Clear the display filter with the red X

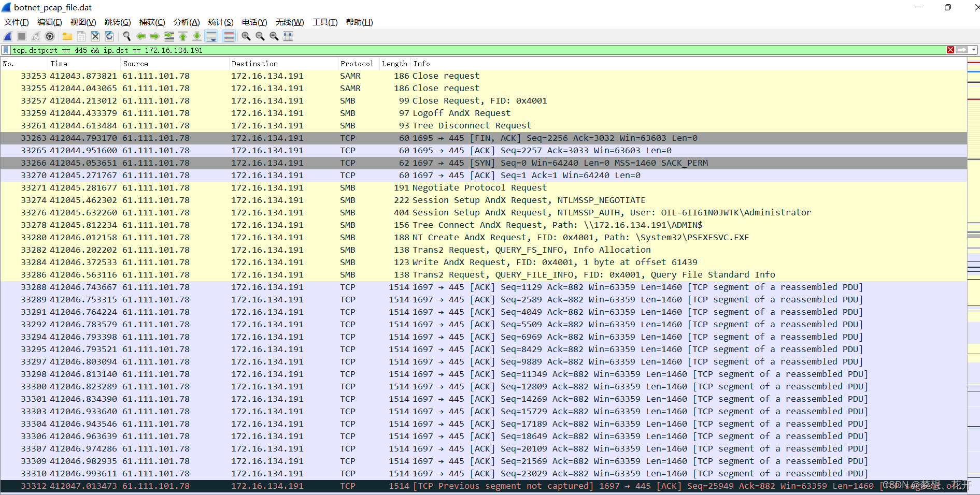tap(950, 50)
